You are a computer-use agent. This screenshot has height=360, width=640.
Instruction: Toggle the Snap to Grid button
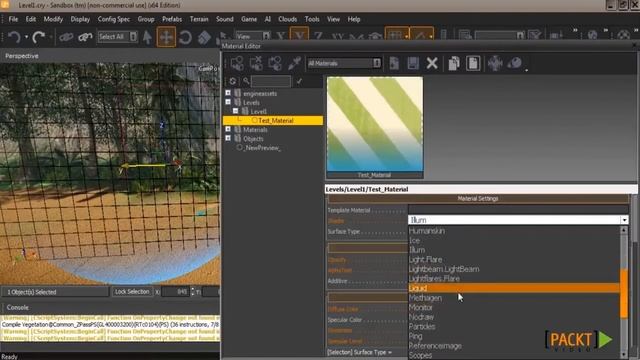click(396, 35)
